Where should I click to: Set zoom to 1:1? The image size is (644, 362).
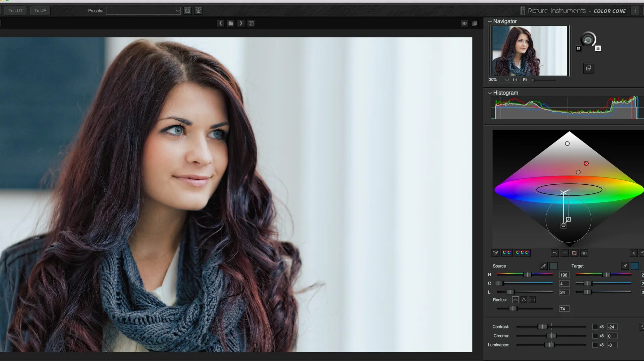[x=515, y=80]
